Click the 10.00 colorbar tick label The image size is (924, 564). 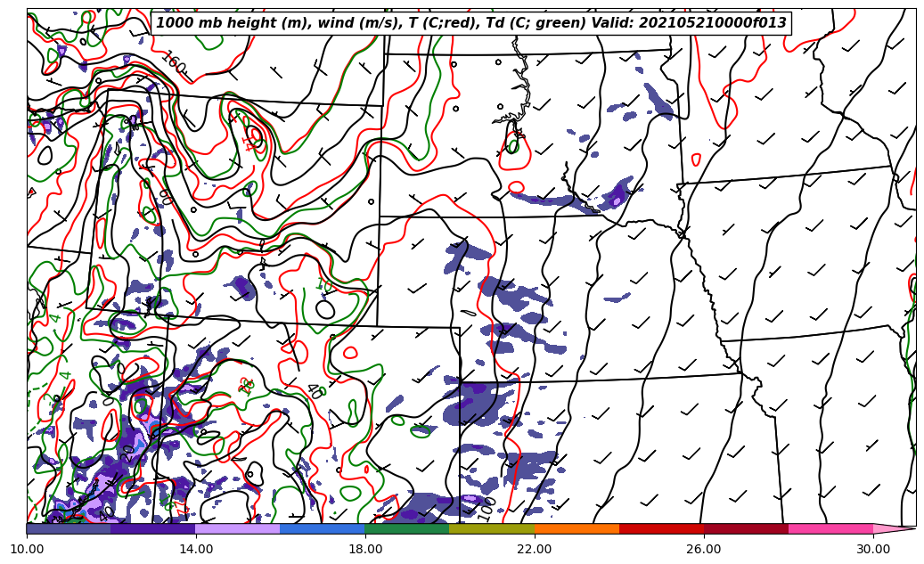pos(27,549)
